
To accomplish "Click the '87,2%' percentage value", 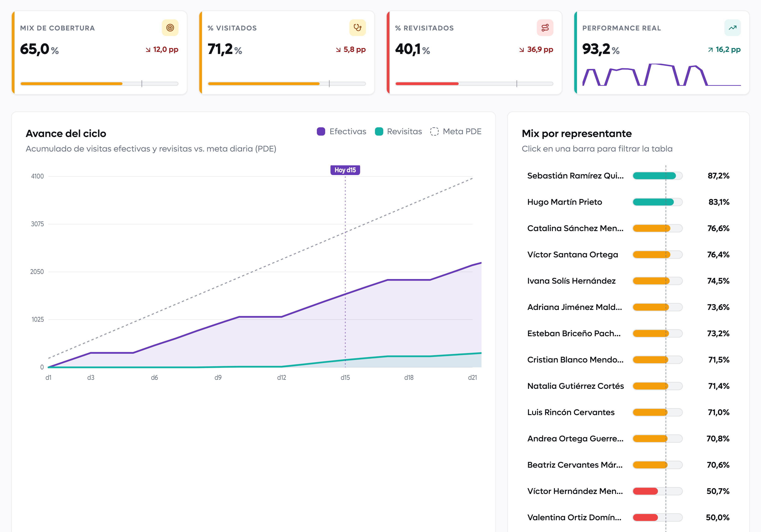I will click(719, 176).
